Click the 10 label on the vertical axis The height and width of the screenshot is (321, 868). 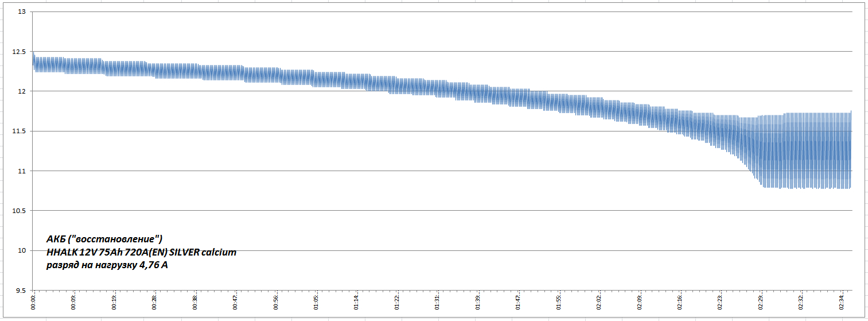coord(23,250)
